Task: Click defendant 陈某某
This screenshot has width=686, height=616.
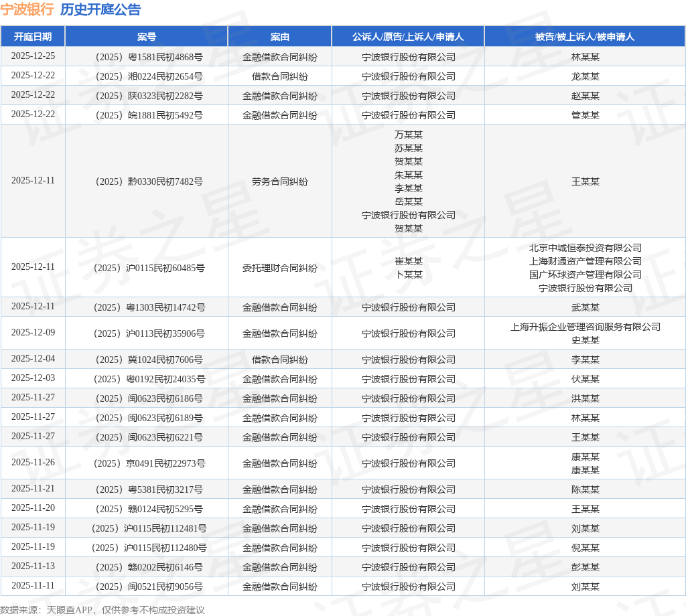Action: (586, 489)
